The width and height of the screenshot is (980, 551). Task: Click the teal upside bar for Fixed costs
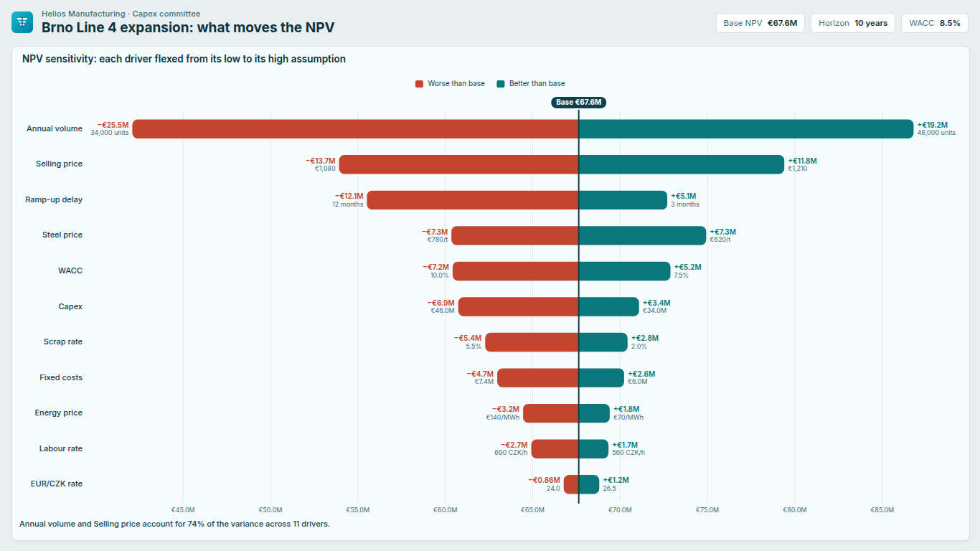click(601, 377)
